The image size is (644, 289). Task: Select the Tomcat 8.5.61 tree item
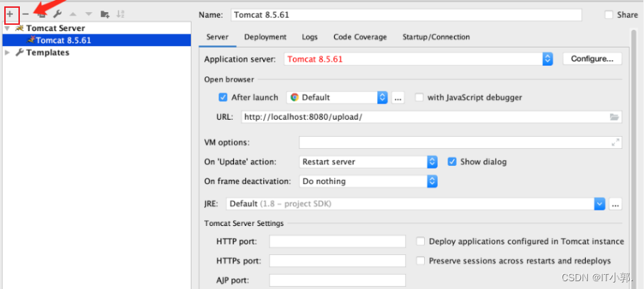coord(97,40)
